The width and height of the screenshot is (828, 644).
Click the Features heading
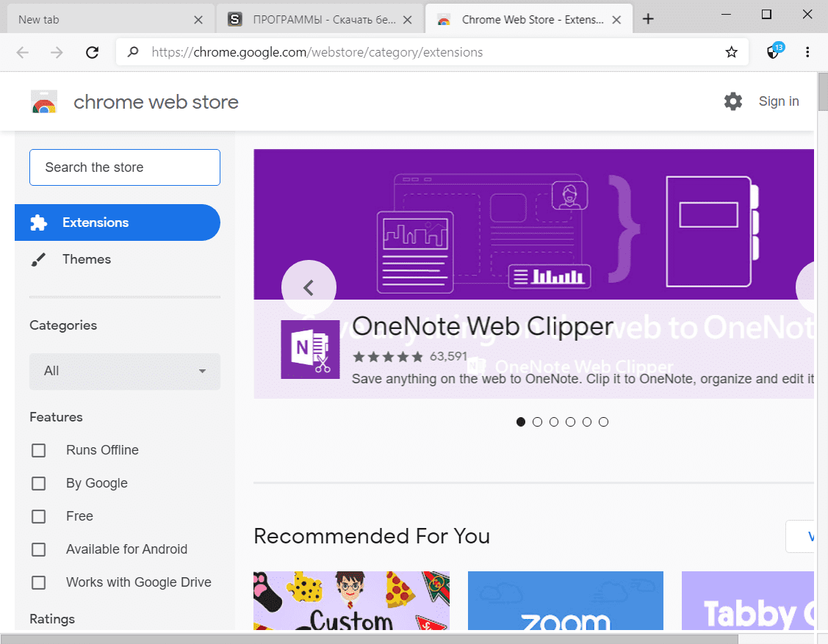(56, 417)
